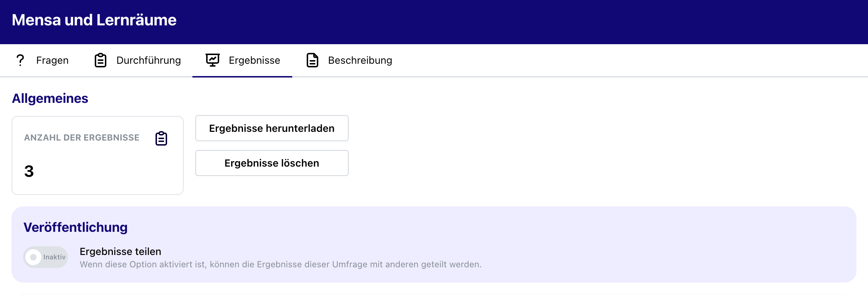Image resolution: width=868 pixels, height=297 pixels.
Task: Switch to the Durchführung tab
Action: (138, 60)
